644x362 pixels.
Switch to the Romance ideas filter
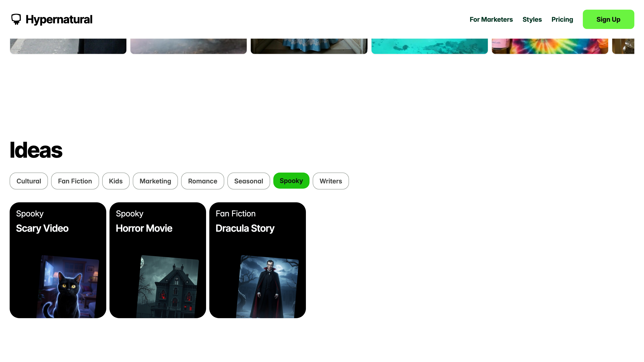202,181
